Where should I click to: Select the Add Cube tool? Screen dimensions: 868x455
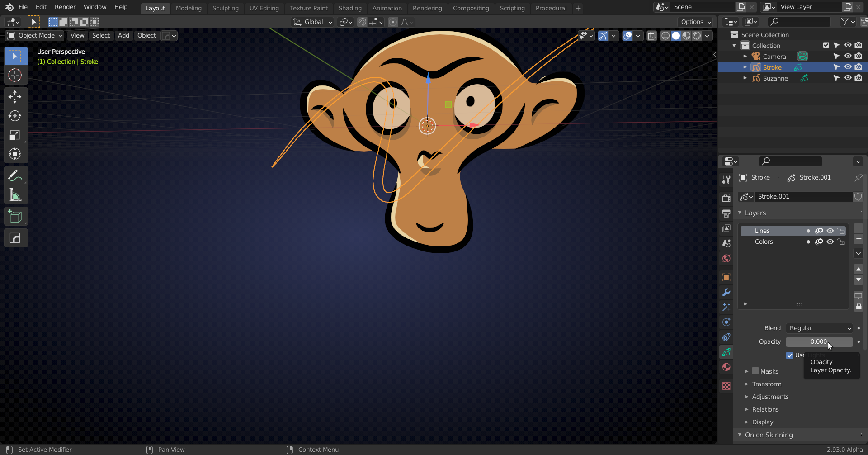[15, 217]
